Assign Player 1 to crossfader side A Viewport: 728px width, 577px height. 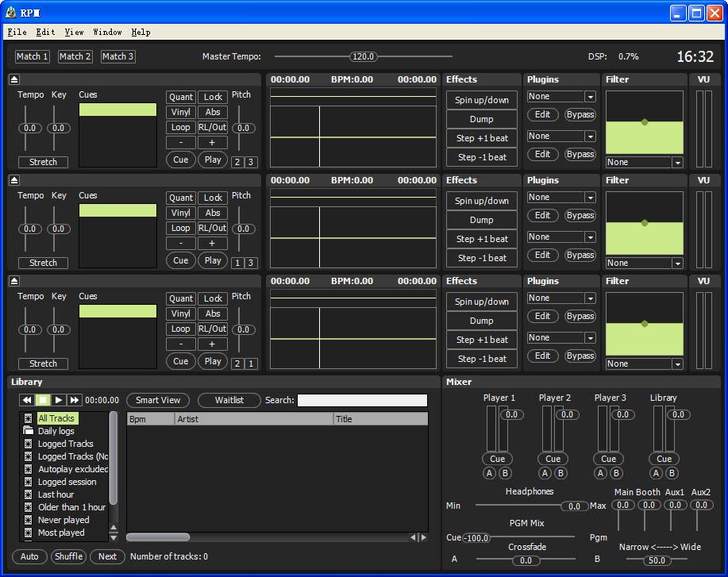click(x=489, y=473)
